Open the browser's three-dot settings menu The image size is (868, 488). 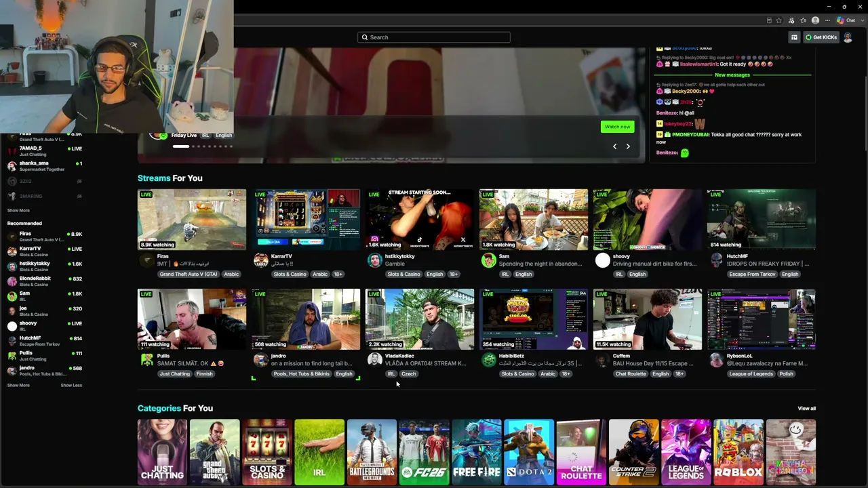pyautogui.click(x=827, y=20)
